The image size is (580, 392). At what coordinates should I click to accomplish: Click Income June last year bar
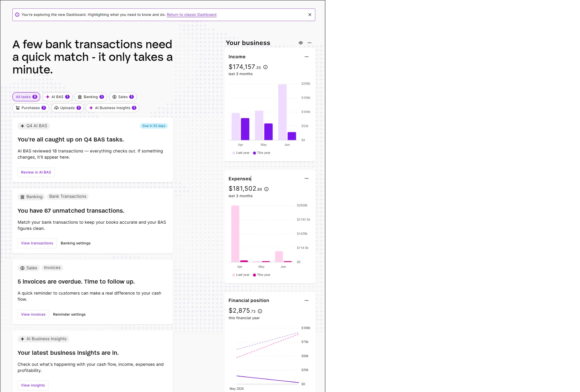[x=282, y=112]
